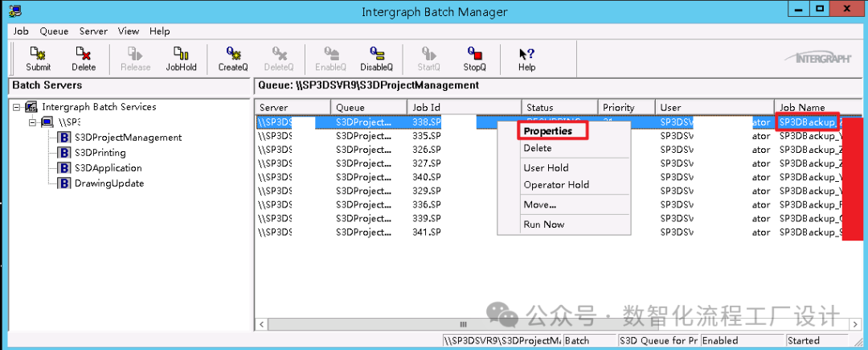Viewport: 868px width, 350px height.
Task: Click the EnableQ toolbar icon
Action: tap(330, 54)
